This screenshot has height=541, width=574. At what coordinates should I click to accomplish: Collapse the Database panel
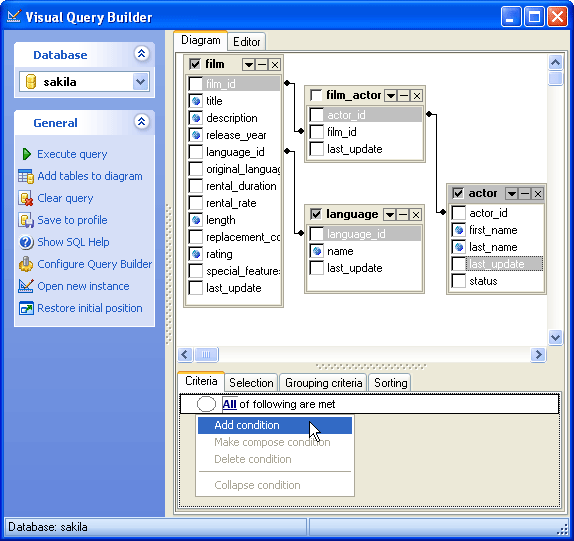coord(141,54)
